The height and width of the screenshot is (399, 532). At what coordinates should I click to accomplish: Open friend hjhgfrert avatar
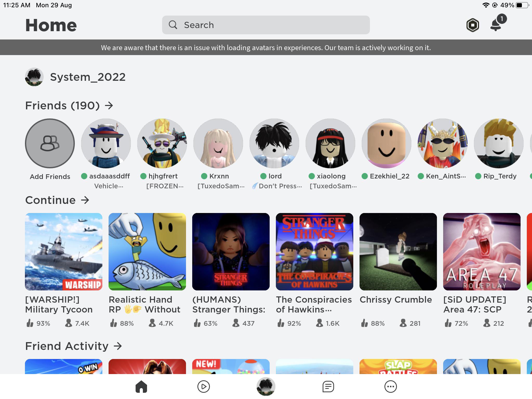[162, 143]
